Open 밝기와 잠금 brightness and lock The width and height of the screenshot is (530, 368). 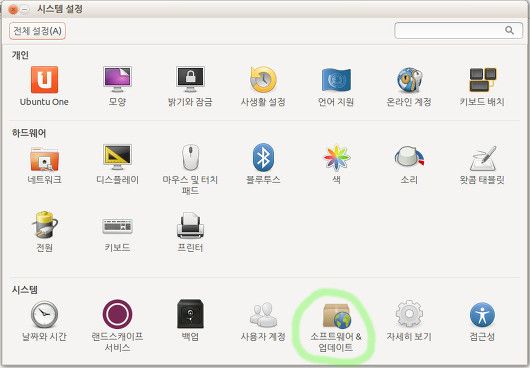(190, 86)
